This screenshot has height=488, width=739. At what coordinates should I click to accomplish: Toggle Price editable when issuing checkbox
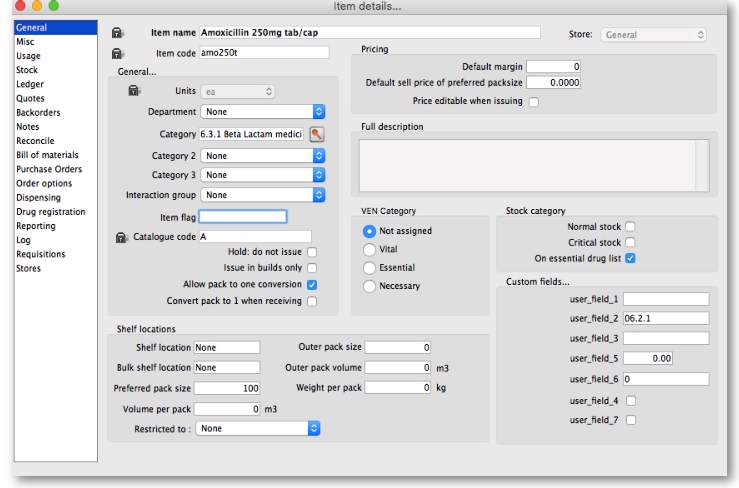pos(533,102)
